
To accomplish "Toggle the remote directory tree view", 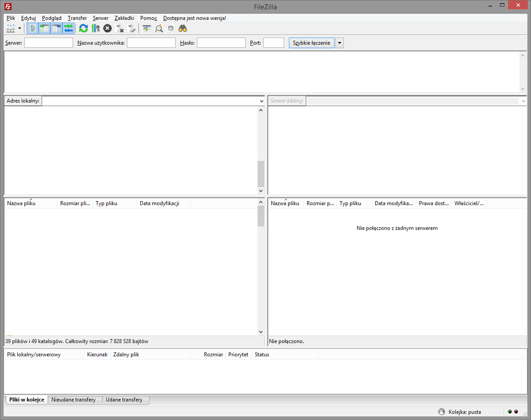I will 56,28.
